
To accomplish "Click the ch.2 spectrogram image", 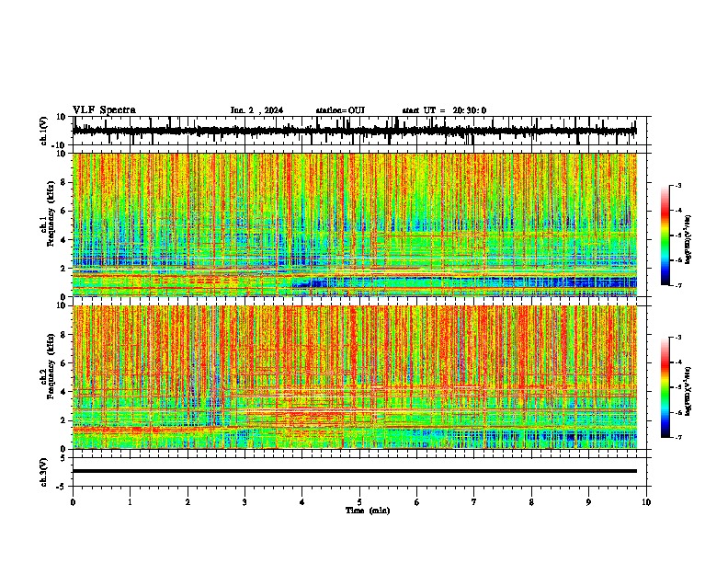I will 355,377.
